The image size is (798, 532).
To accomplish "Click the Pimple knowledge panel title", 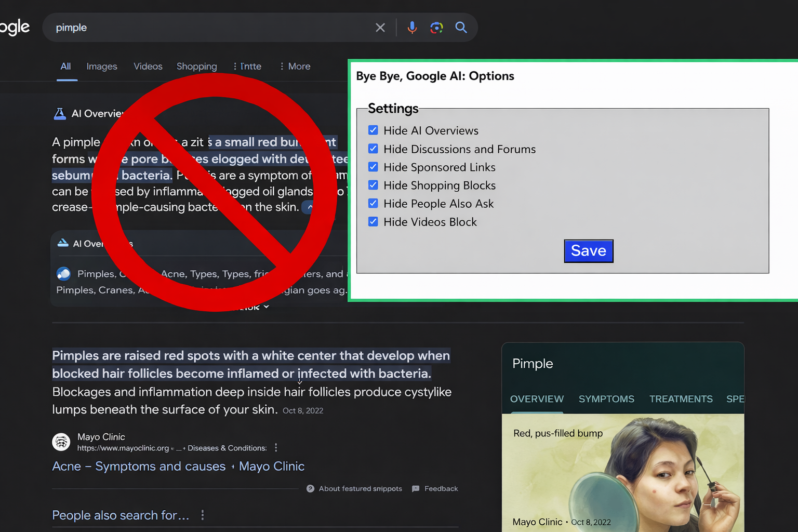I will click(533, 364).
